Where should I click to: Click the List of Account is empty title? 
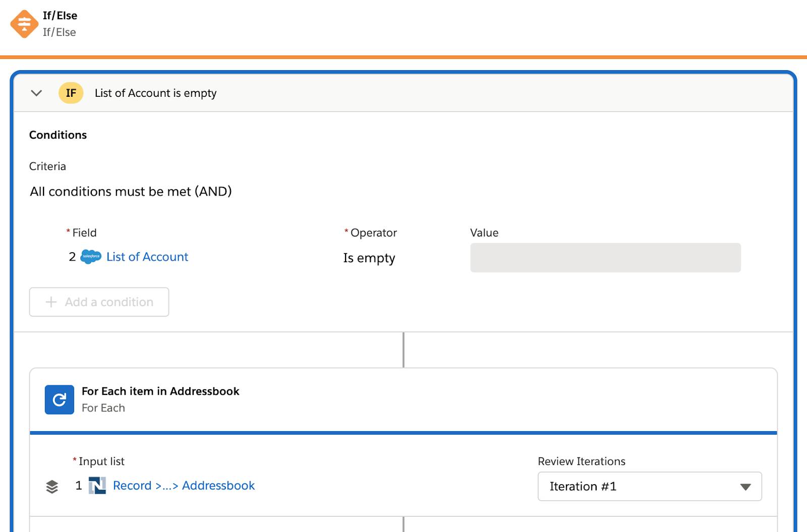155,93
